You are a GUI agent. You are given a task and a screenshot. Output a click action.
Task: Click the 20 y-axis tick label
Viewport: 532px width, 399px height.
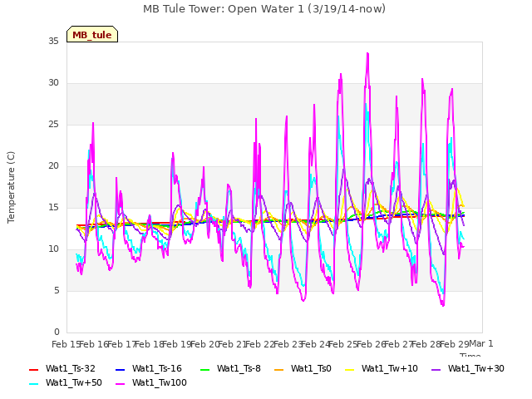(53, 166)
